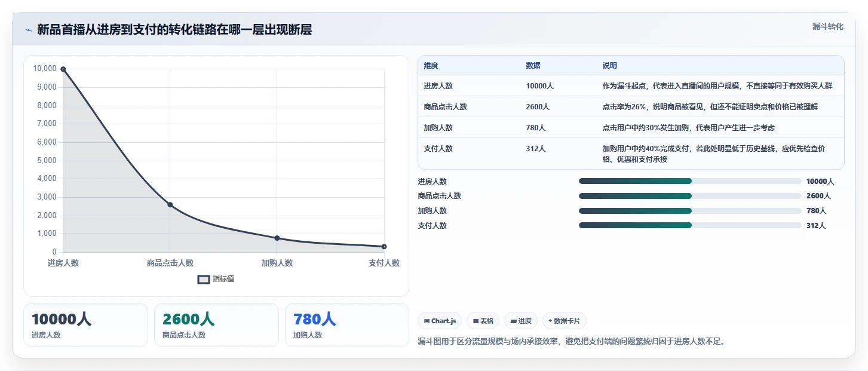Click the 312人 cell in the table

click(x=536, y=149)
